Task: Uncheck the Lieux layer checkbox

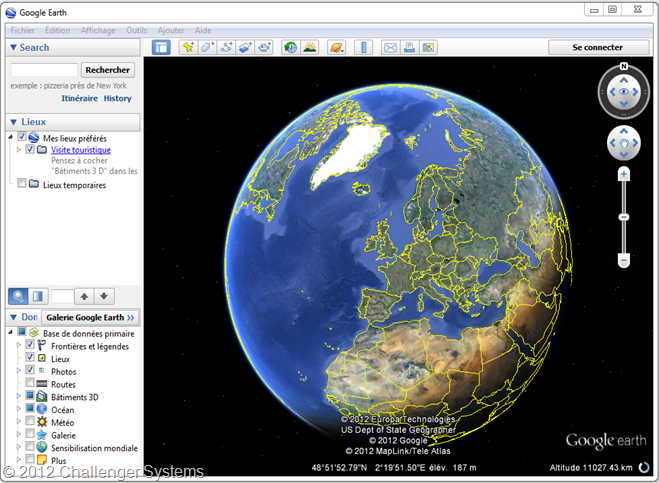Action: point(30,357)
